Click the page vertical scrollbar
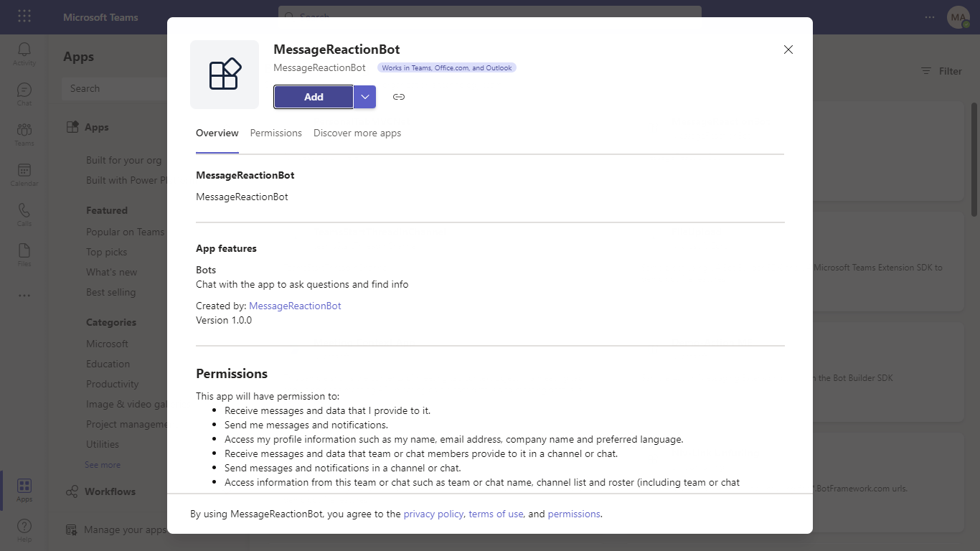Viewport: 980px width, 551px height. [x=974, y=159]
